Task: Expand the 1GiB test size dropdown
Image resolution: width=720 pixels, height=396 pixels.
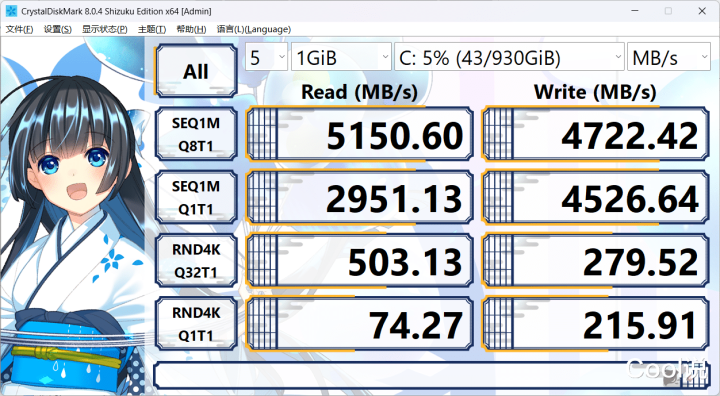Action: 341,57
